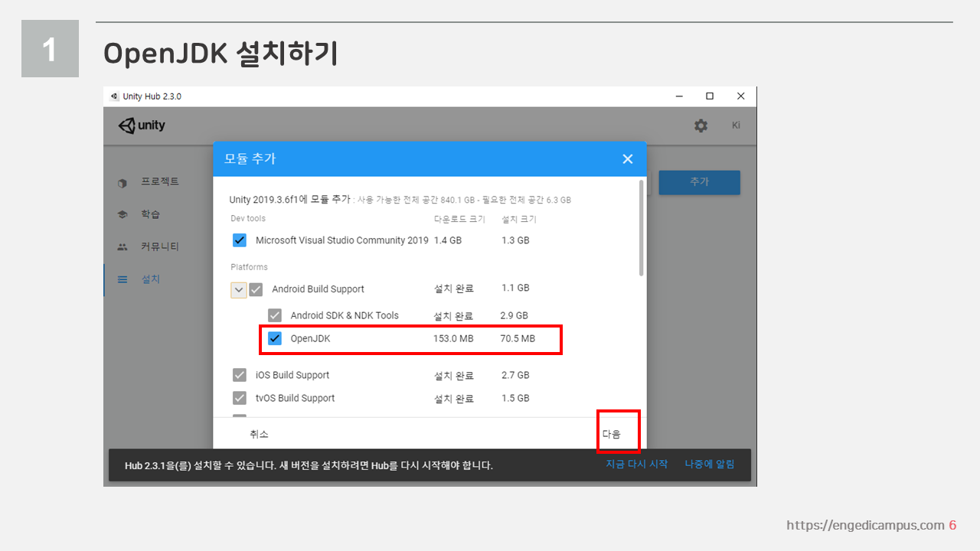The height and width of the screenshot is (551, 980).
Task: Click the module list scrollbar
Action: click(642, 228)
